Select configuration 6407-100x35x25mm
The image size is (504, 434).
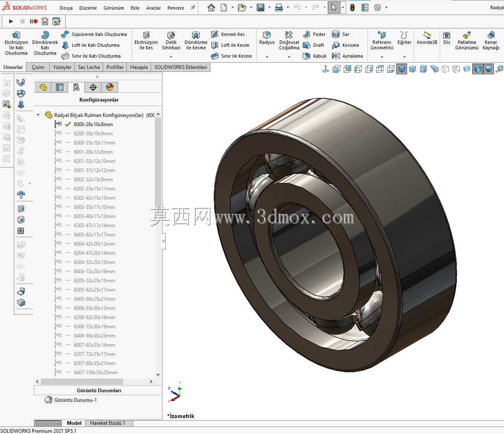coord(96,373)
